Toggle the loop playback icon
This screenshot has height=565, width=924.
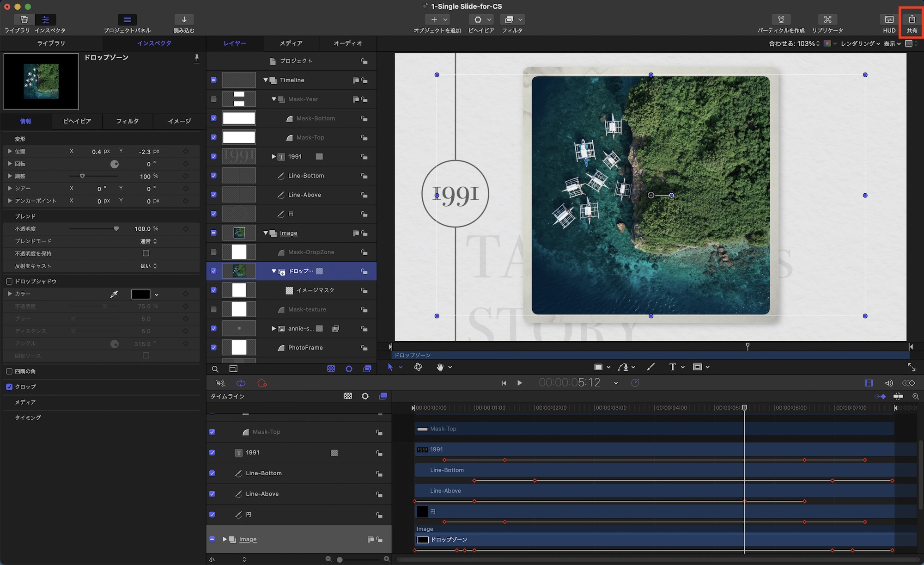[x=241, y=383]
